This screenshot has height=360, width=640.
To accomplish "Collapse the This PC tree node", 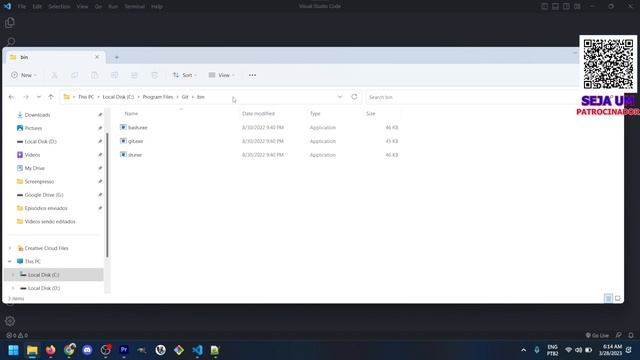I will point(10,262).
